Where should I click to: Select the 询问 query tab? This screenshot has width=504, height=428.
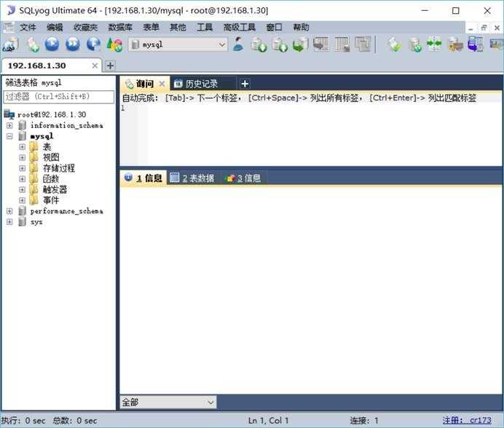145,84
